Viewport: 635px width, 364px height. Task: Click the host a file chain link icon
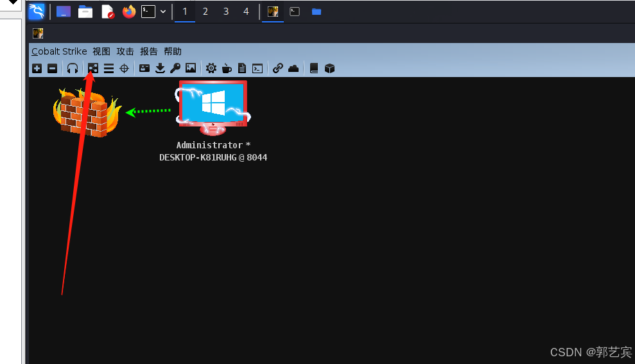click(278, 69)
